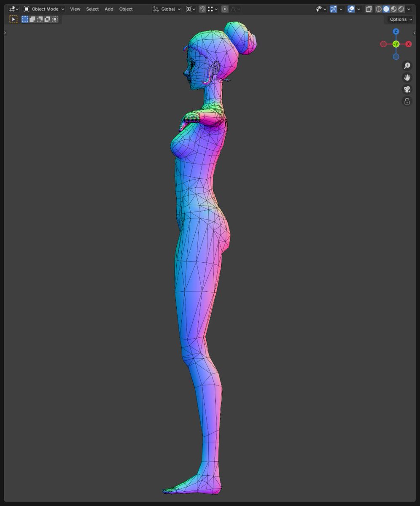The height and width of the screenshot is (506, 420).
Task: Switch to rendered viewport shading
Action: pos(401,9)
